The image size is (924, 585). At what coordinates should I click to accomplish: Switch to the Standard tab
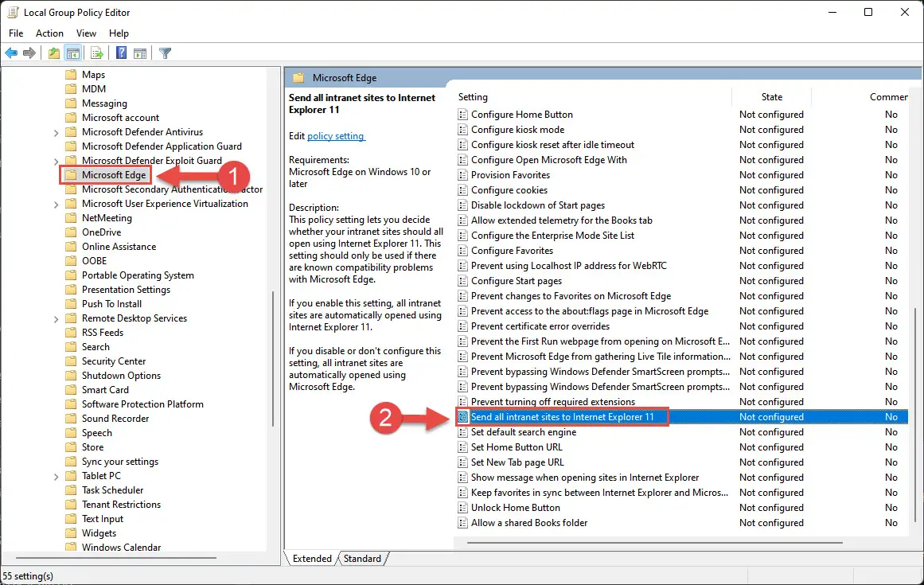[362, 559]
